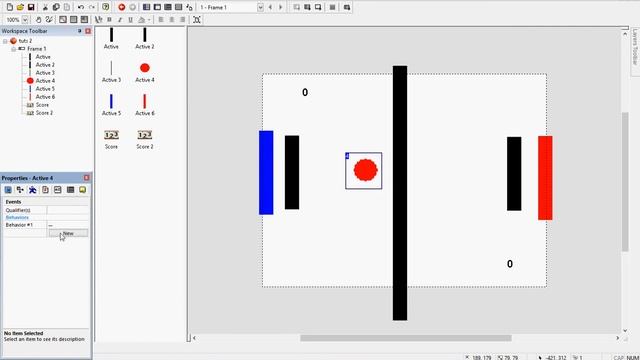The image size is (640, 360).
Task: Save the application with floppy icon
Action: (x=31, y=7)
